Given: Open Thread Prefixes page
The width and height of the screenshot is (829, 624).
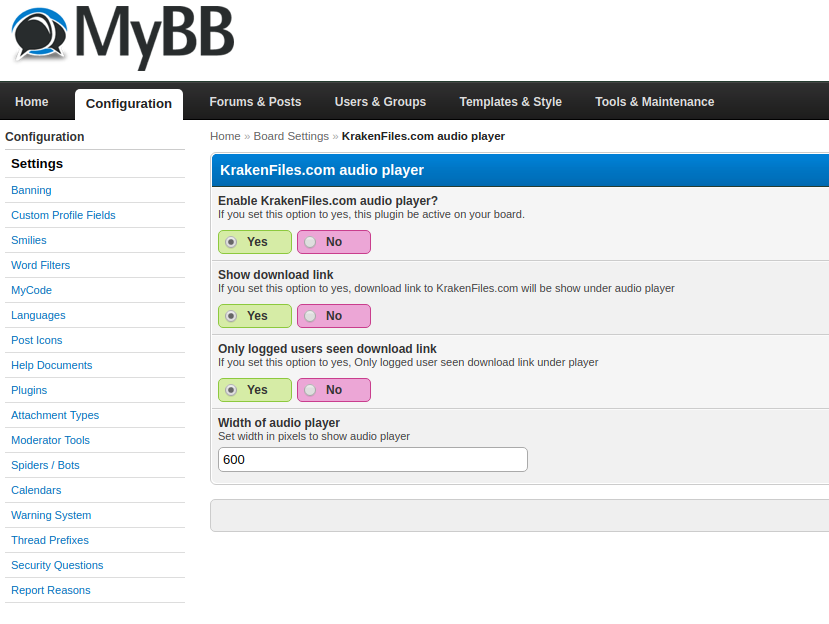Looking at the screenshot, I should [x=50, y=540].
